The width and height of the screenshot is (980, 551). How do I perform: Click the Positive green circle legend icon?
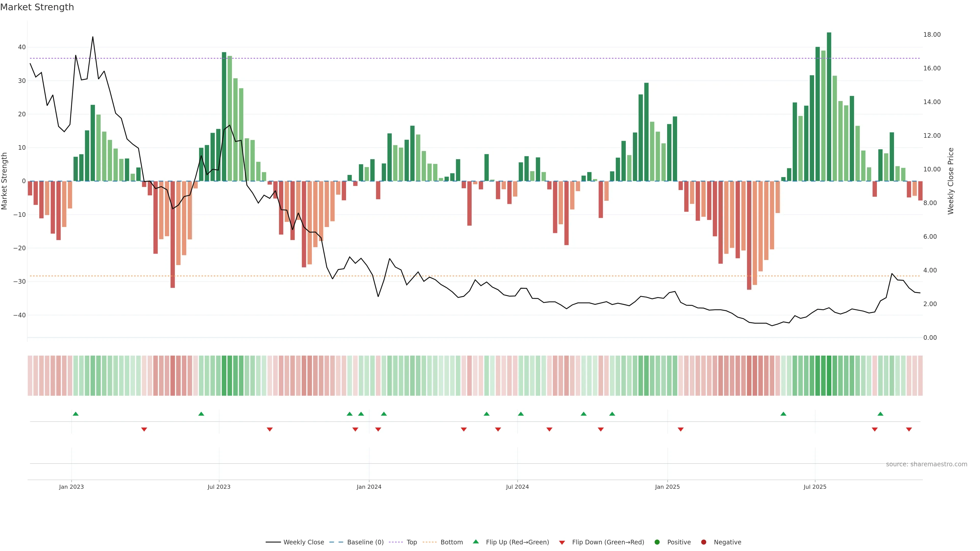click(x=657, y=542)
